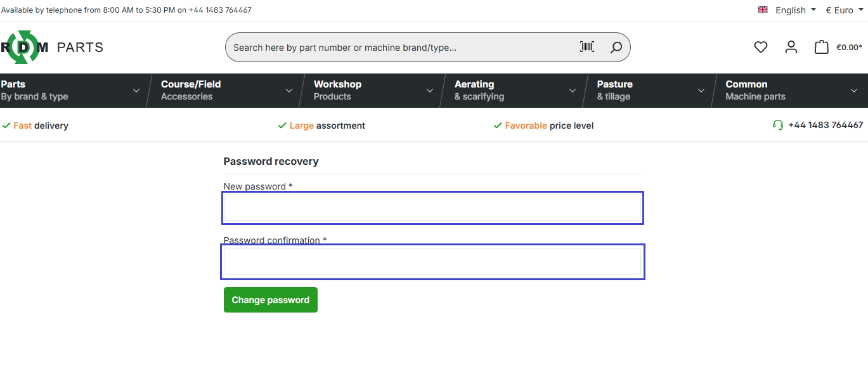Open the Euro currency dropdown
Image resolution: width=868 pixels, height=381 pixels.
[x=844, y=10]
